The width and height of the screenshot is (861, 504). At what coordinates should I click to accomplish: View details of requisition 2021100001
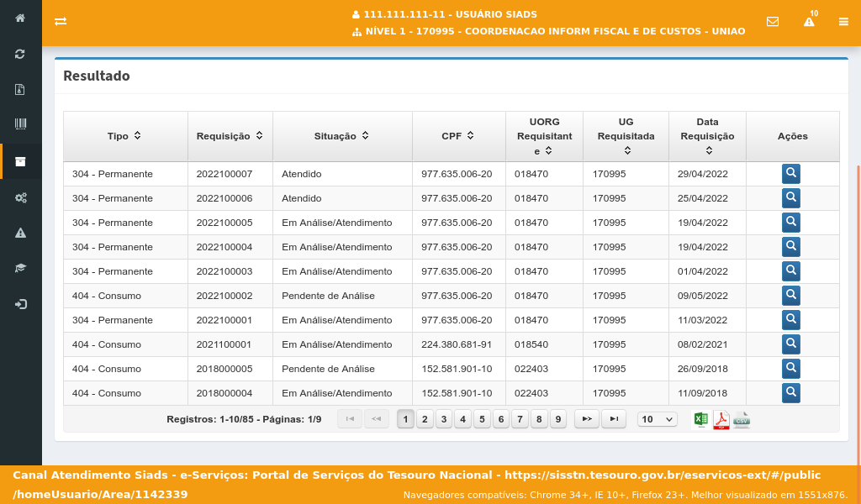[x=790, y=344]
